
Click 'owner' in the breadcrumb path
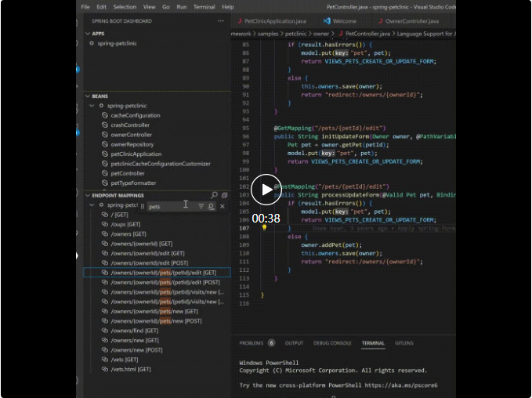click(321, 34)
